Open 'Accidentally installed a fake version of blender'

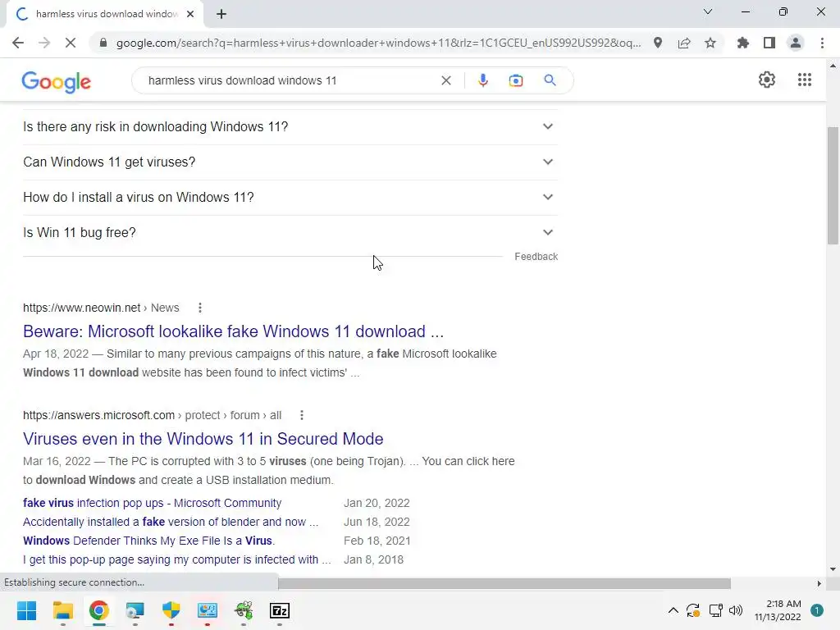click(x=171, y=522)
